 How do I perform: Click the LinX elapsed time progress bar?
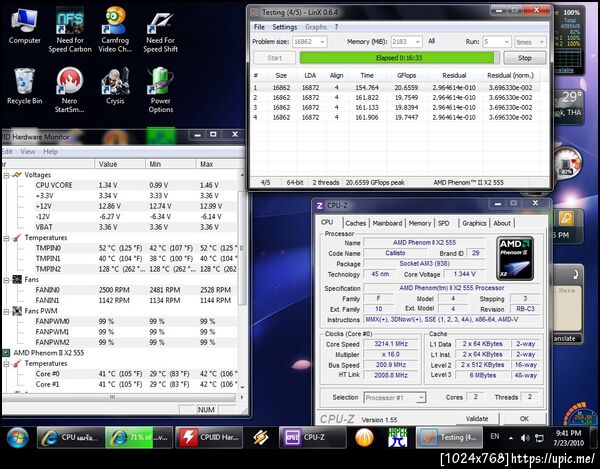[399, 58]
